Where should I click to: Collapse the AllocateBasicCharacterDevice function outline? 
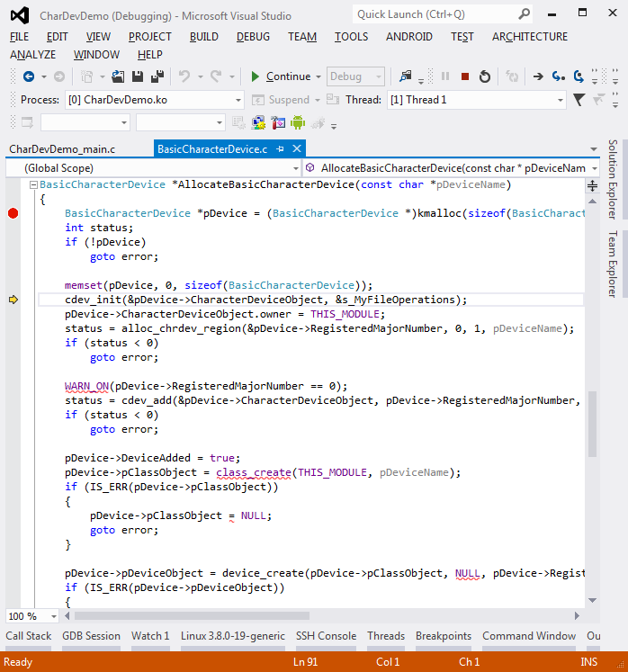33,184
